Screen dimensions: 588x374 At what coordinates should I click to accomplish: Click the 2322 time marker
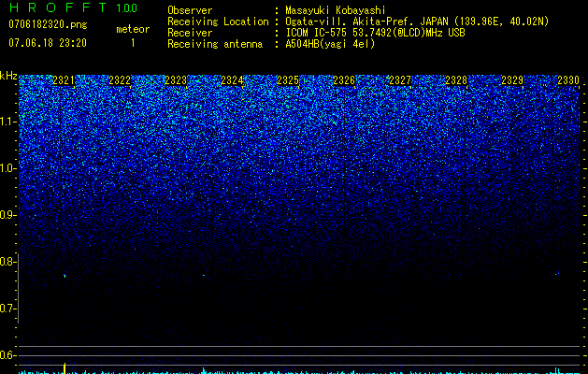tap(120, 80)
